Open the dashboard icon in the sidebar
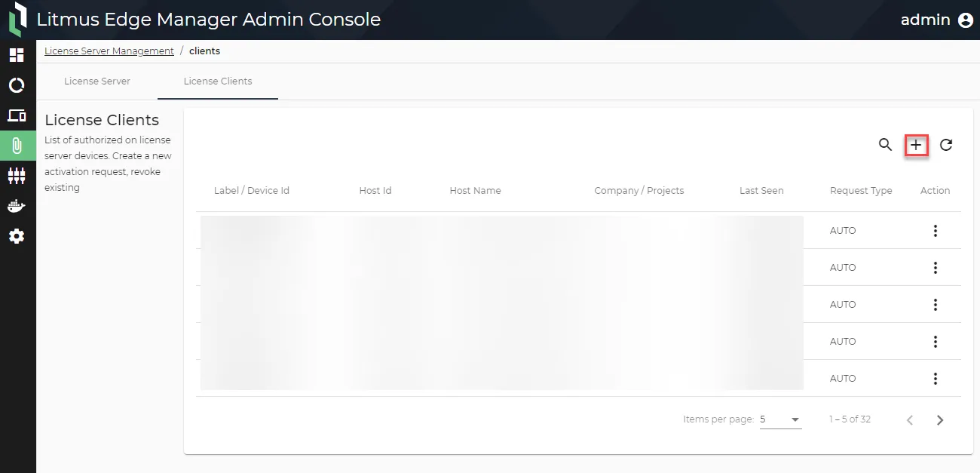 17,55
